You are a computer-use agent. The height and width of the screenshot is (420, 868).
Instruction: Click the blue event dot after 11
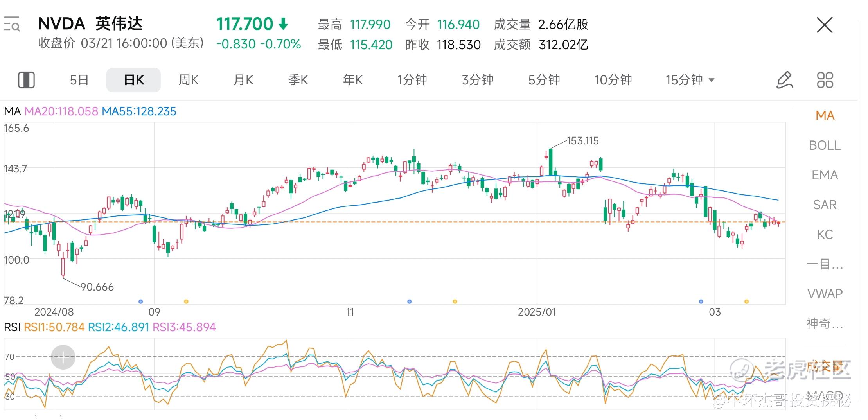(410, 302)
